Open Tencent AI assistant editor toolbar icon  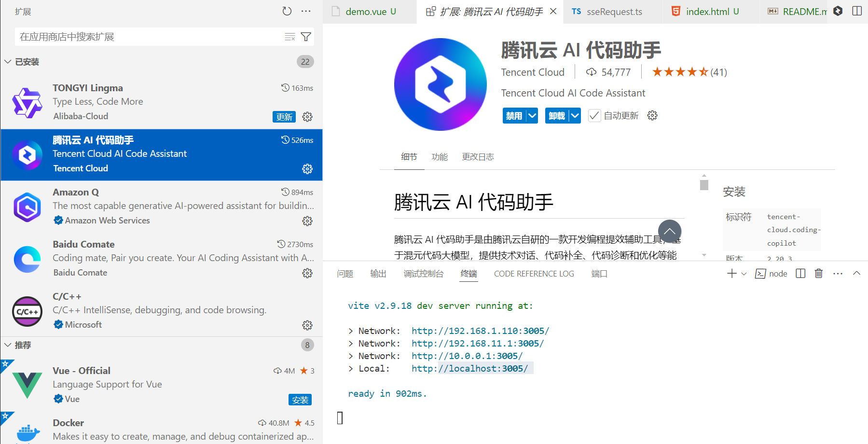[x=838, y=11]
